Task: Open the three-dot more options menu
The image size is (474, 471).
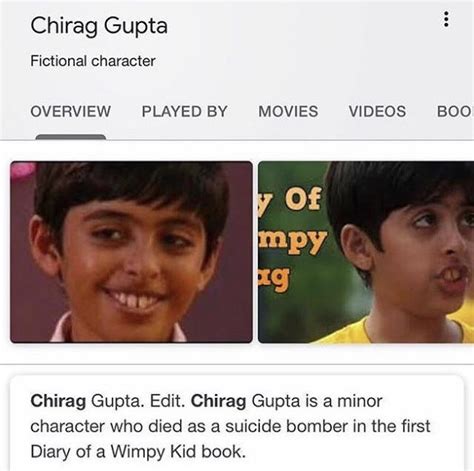Action: pyautogui.click(x=446, y=19)
